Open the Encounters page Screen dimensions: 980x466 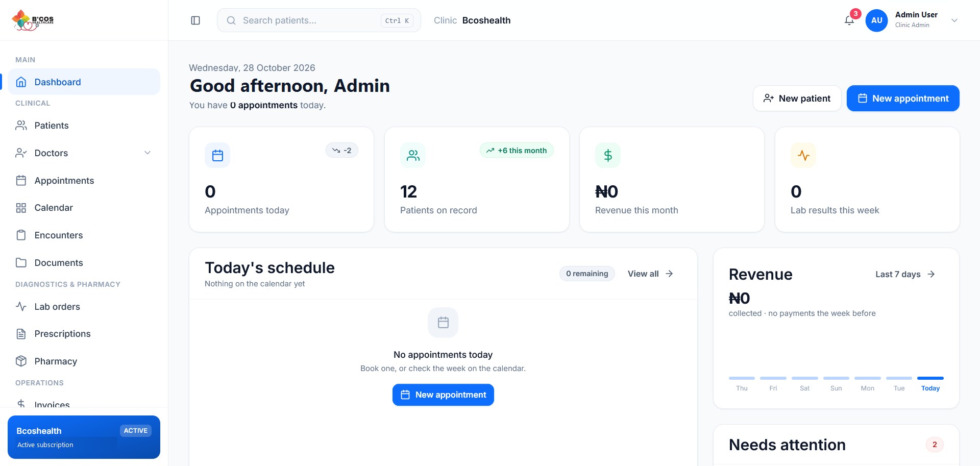click(84, 235)
